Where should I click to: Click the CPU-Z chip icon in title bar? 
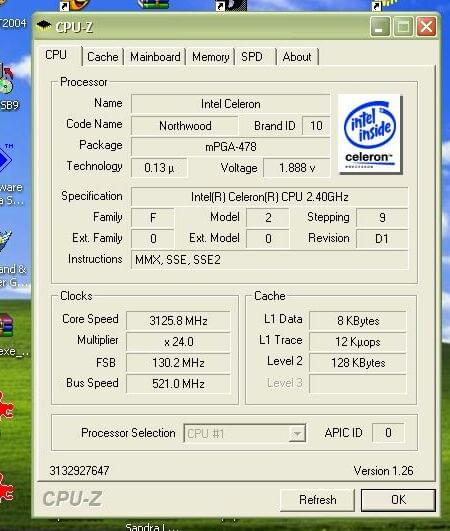[44, 25]
